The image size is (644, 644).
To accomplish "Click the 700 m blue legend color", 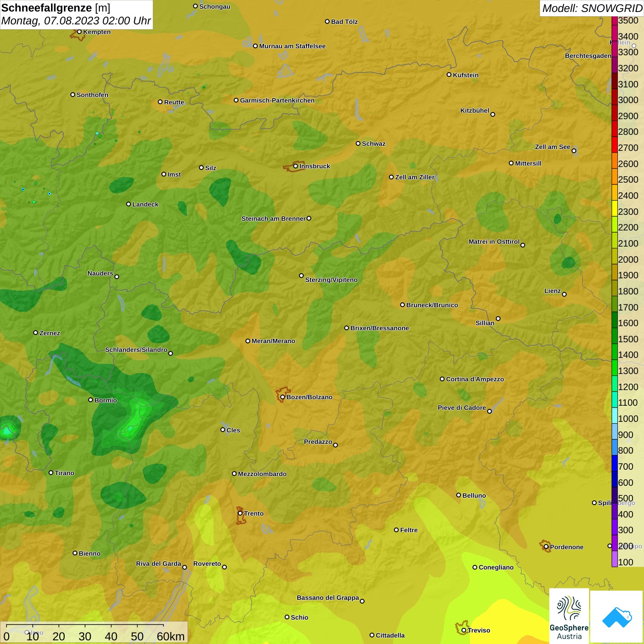I will click(x=615, y=463).
